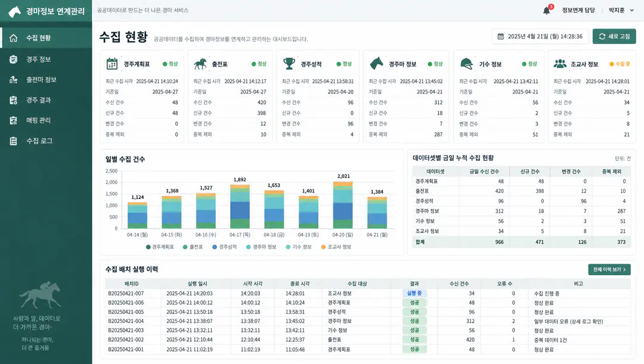
Task: Click the 금일 수신 건수 column header
Action: [x=484, y=172]
